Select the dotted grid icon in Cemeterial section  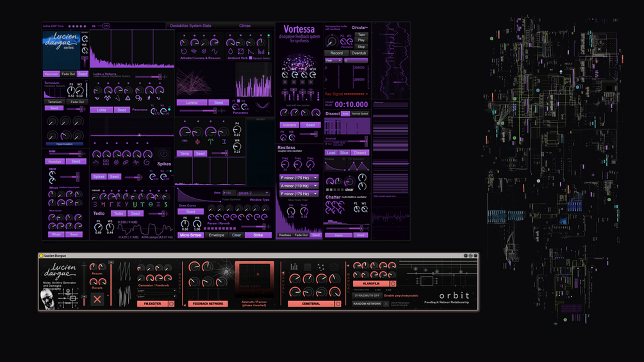click(308, 267)
